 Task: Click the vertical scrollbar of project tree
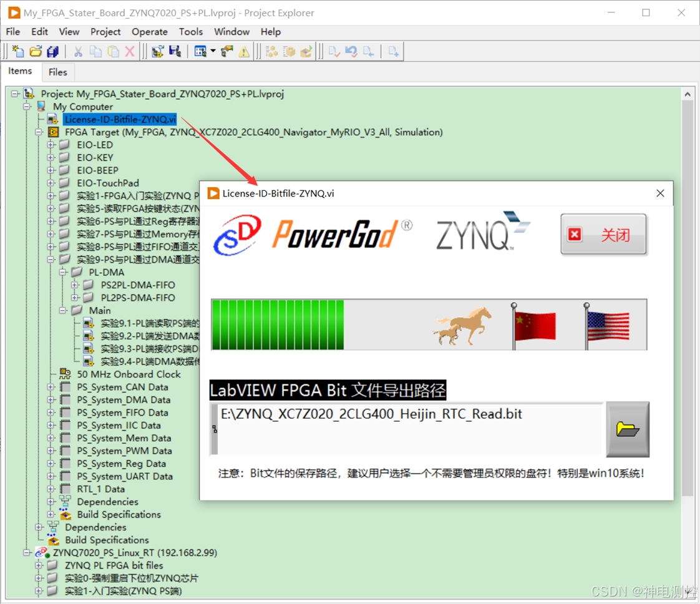(x=688, y=298)
